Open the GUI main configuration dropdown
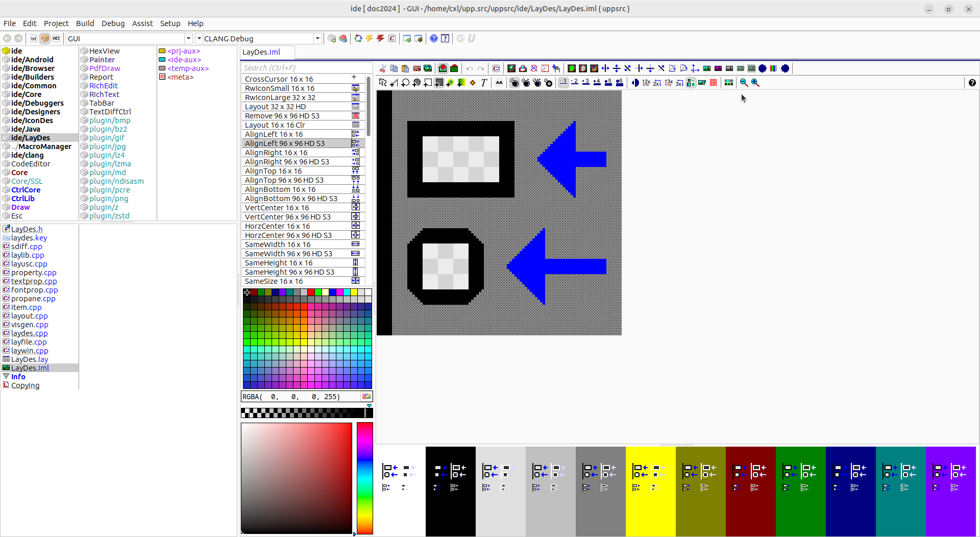The width and height of the screenshot is (980, 537). (188, 39)
